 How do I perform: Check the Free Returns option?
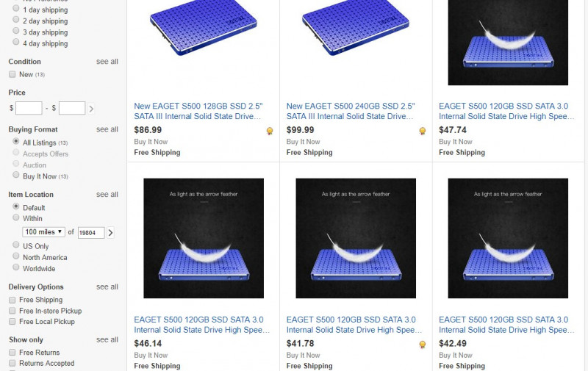point(12,352)
